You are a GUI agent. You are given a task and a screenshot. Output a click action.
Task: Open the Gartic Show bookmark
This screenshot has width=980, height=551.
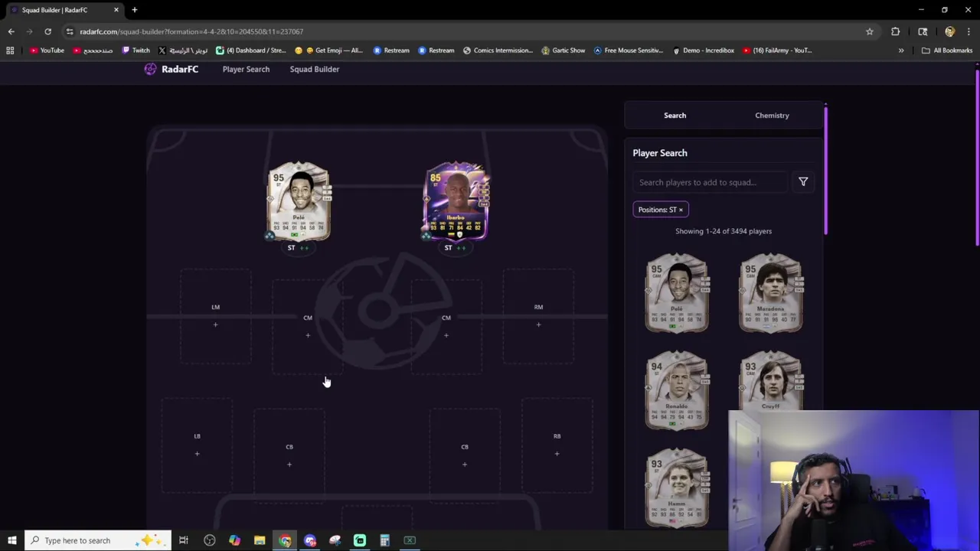(x=563, y=51)
